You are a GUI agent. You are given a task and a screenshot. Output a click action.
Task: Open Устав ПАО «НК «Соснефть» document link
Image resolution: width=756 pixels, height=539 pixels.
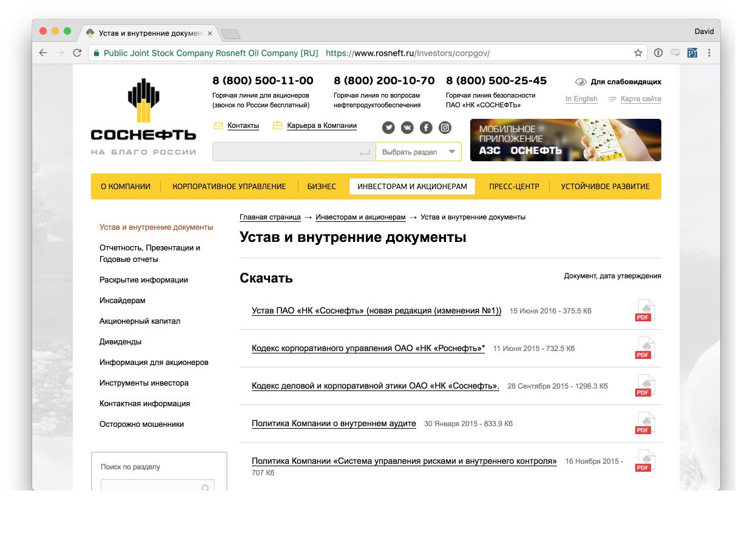[x=377, y=311]
